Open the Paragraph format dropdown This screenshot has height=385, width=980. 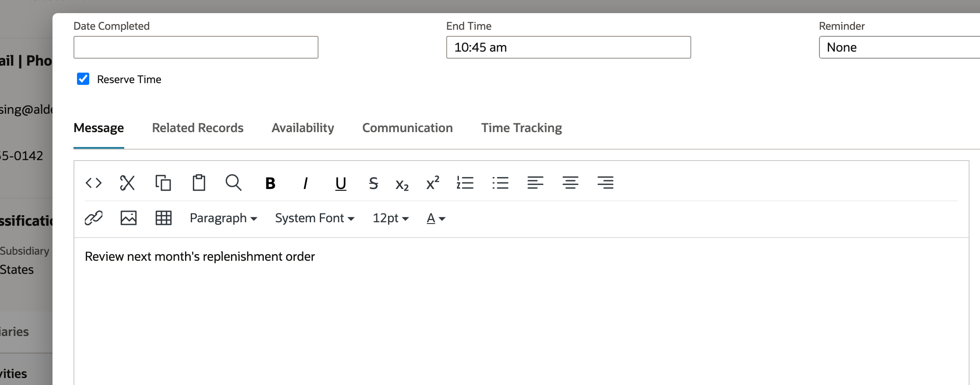(x=223, y=218)
